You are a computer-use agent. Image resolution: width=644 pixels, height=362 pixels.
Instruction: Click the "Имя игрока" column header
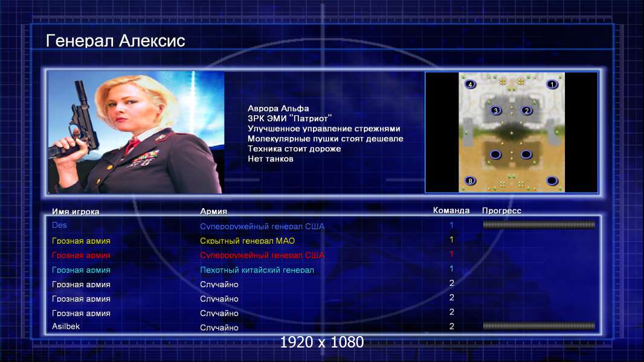(76, 212)
